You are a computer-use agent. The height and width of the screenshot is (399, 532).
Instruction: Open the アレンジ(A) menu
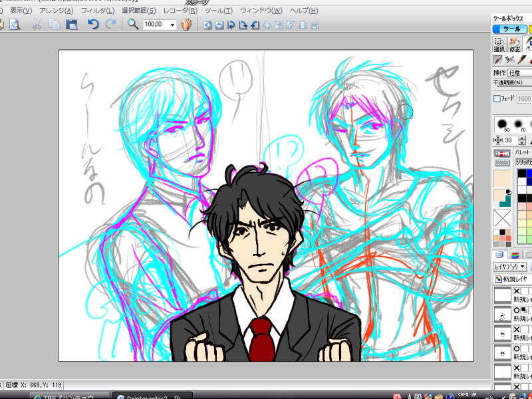point(57,11)
